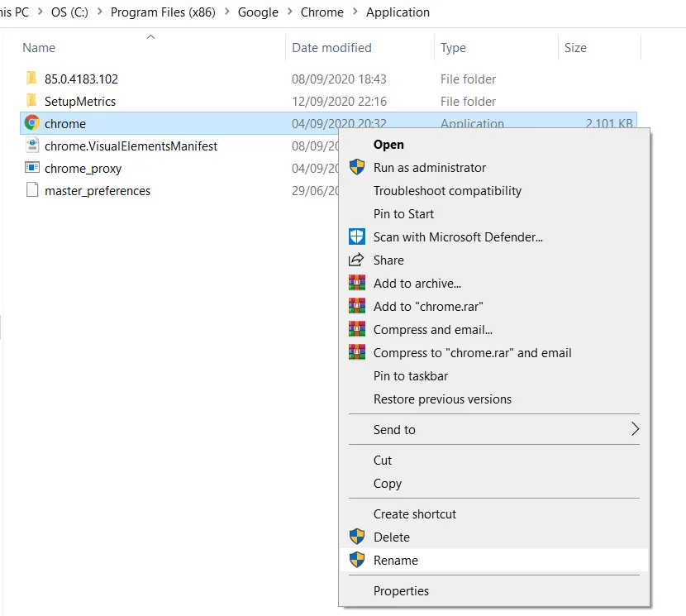
Task: Select the chrome_proxy file name
Action: tap(83, 169)
